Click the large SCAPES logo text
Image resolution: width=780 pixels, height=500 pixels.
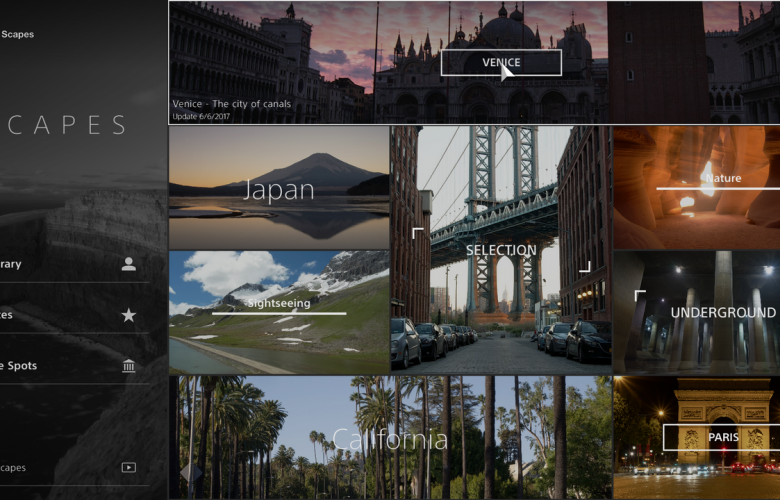click(64, 125)
